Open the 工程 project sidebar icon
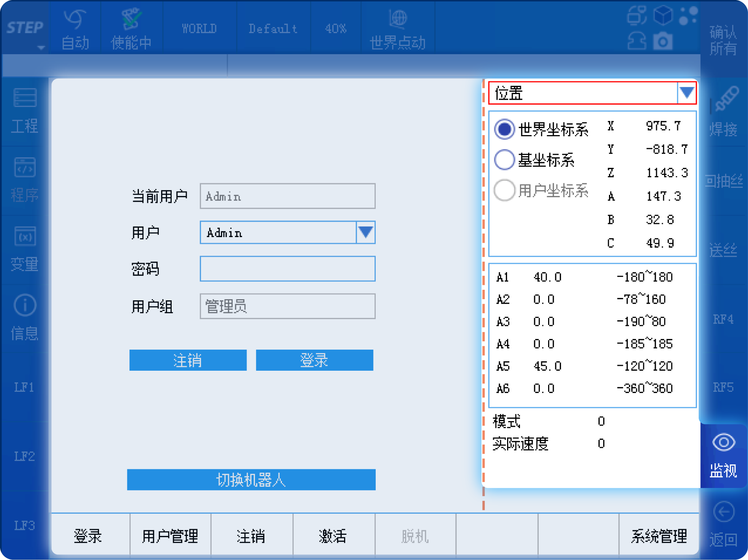748x560 pixels. pyautogui.click(x=25, y=98)
